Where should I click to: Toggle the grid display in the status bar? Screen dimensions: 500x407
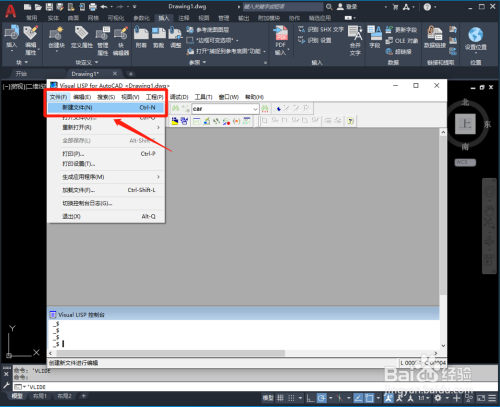(x=280, y=398)
